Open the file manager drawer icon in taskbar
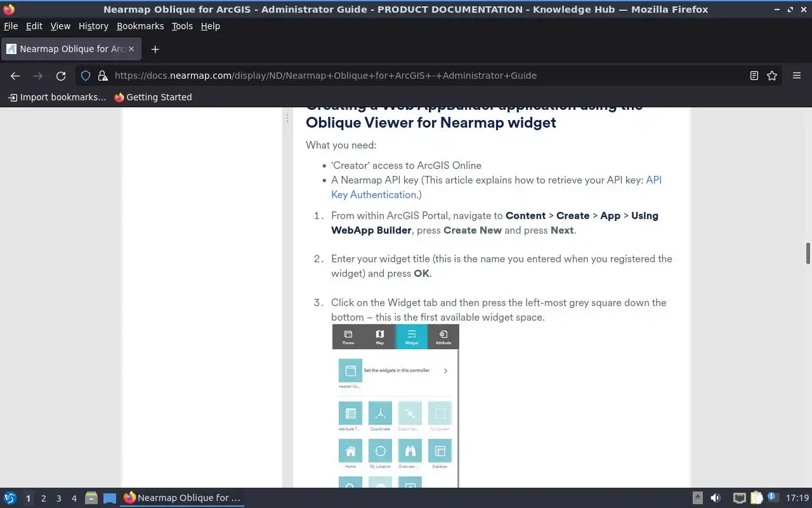The image size is (812, 508). pyautogui.click(x=91, y=498)
